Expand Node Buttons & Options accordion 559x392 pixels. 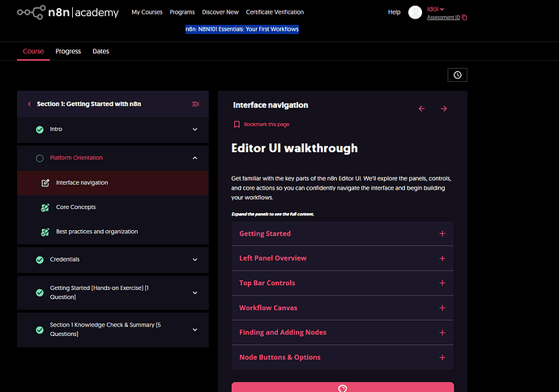343,357
